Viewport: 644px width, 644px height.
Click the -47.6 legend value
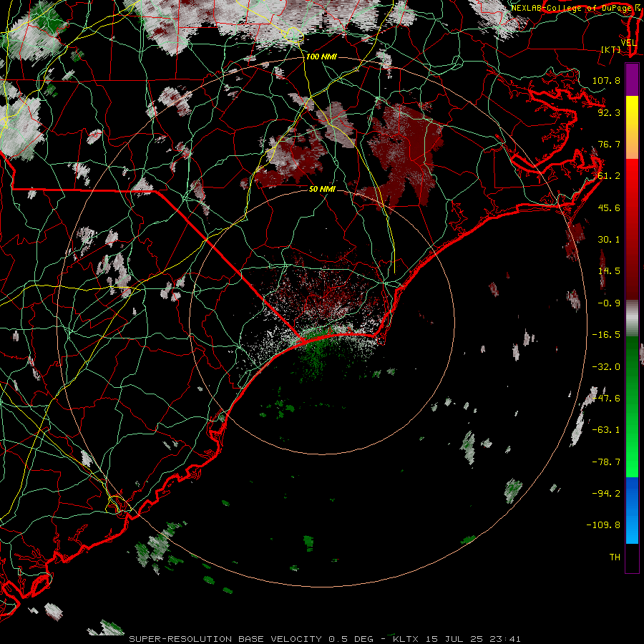point(606,399)
